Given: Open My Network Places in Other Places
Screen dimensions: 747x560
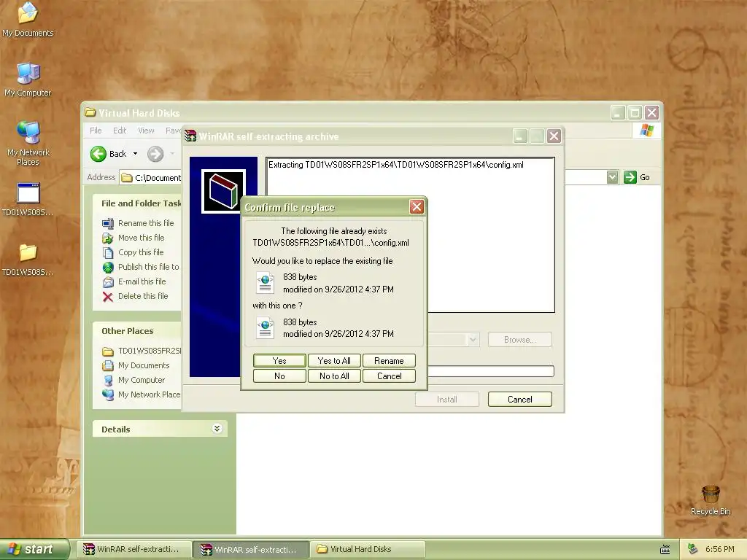Looking at the screenshot, I should (x=149, y=394).
